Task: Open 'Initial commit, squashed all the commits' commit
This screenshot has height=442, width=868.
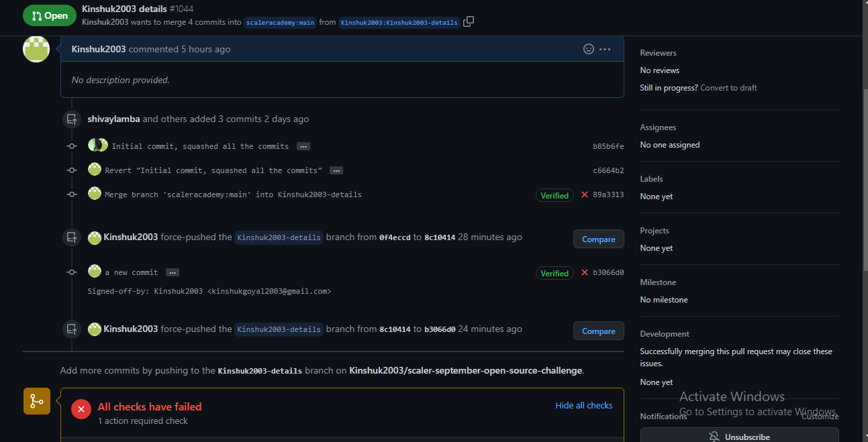Action: point(200,146)
